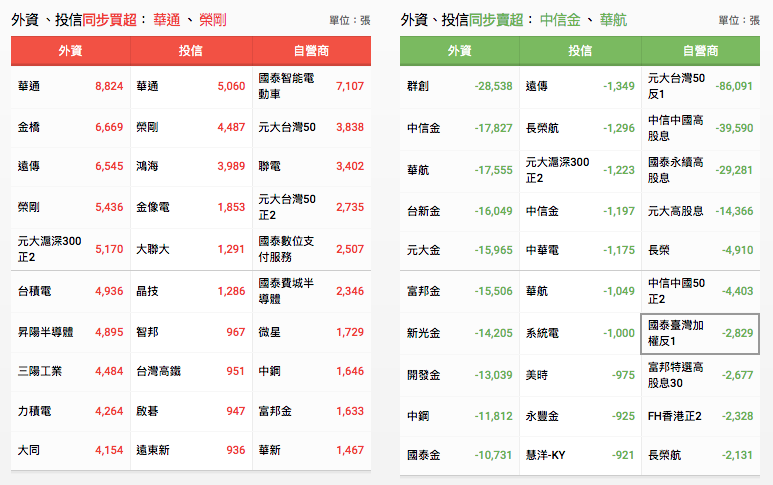Click the -86,091 dealer sell value
Image resolution: width=773 pixels, height=485 pixels.
[x=734, y=86]
